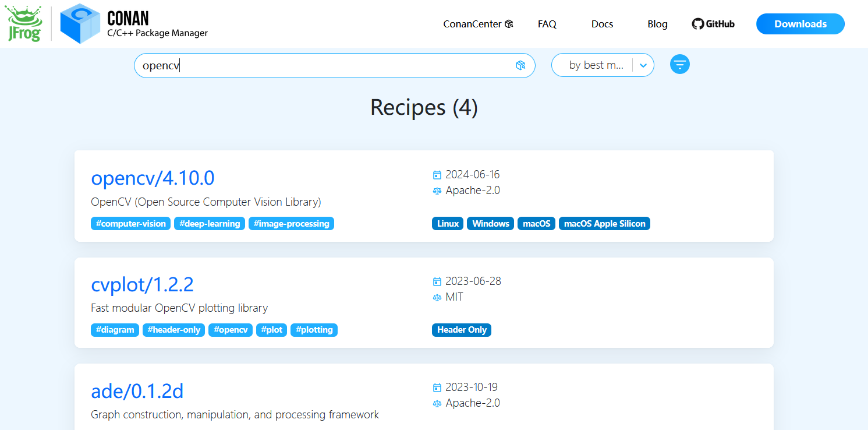Image resolution: width=868 pixels, height=430 pixels.
Task: Click the macOS platform badge
Action: [x=536, y=224]
